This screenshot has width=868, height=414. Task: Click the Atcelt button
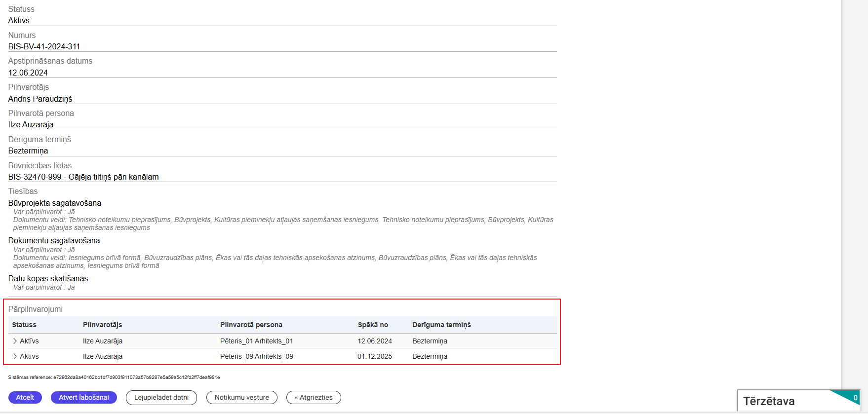tap(25, 398)
